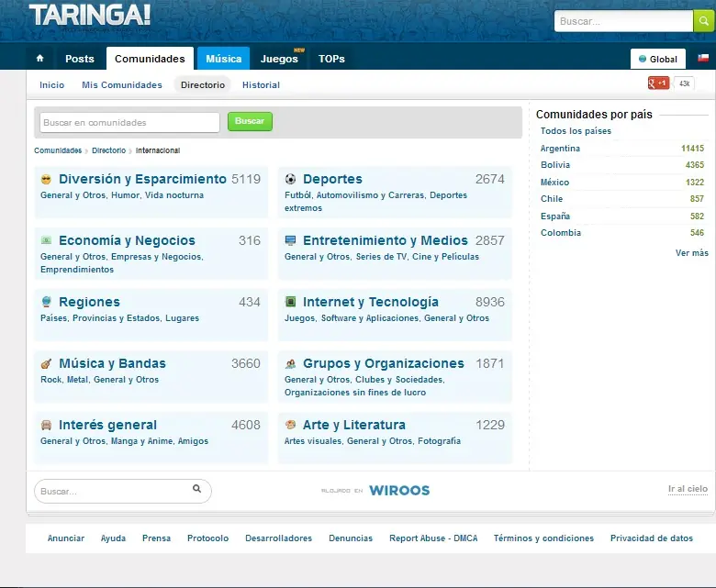Screen dimensions: 716x588
Task: Filter communities by Bolivia
Action: [555, 165]
